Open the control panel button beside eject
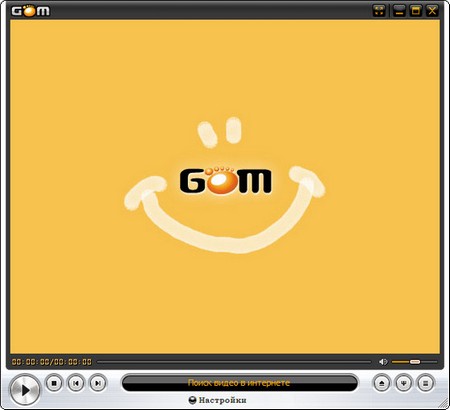Screen dimensions: 450x410 tap(404, 383)
